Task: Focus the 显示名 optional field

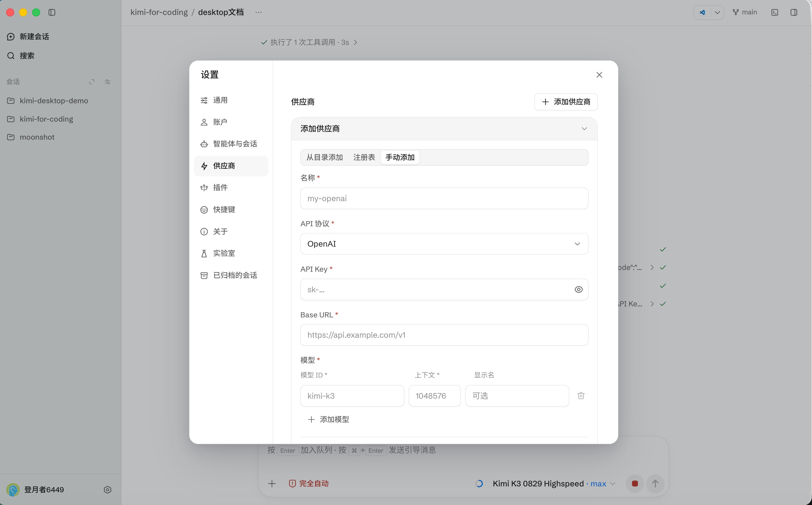Action: pos(517,396)
